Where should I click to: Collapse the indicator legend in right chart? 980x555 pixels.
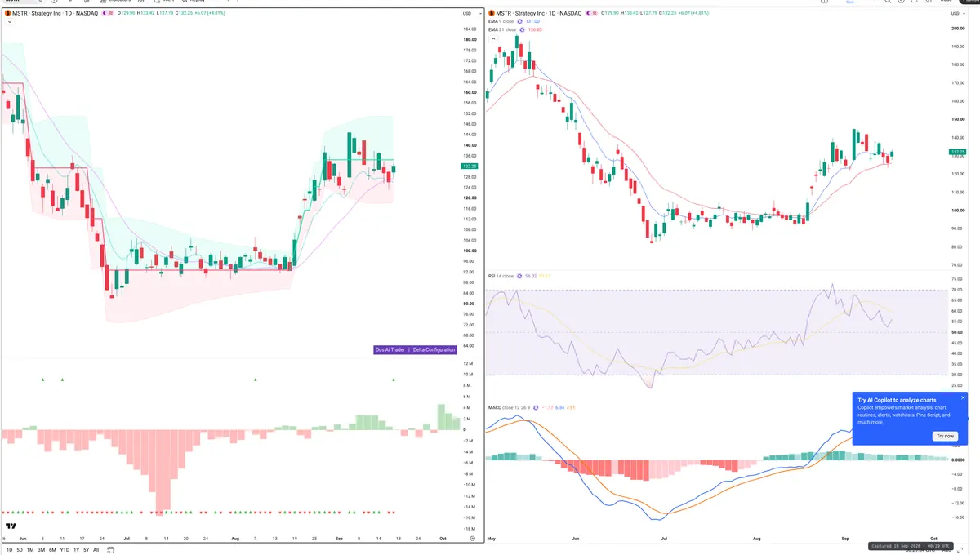click(x=494, y=38)
